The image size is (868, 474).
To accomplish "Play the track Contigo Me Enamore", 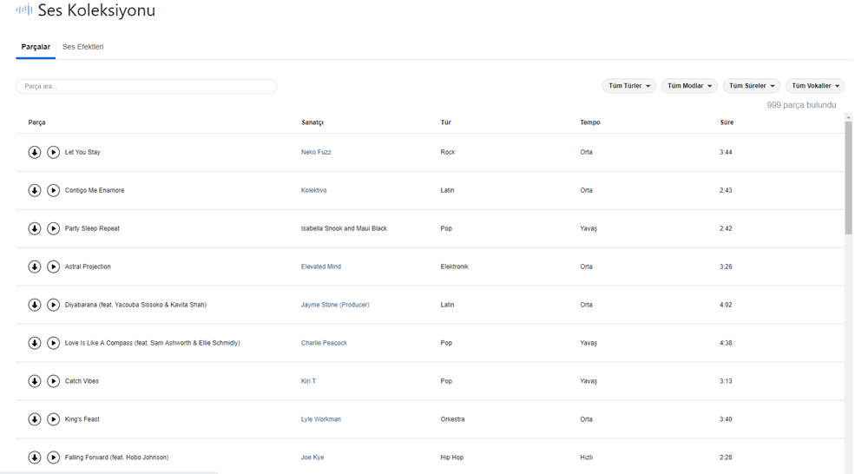I will click(x=53, y=190).
